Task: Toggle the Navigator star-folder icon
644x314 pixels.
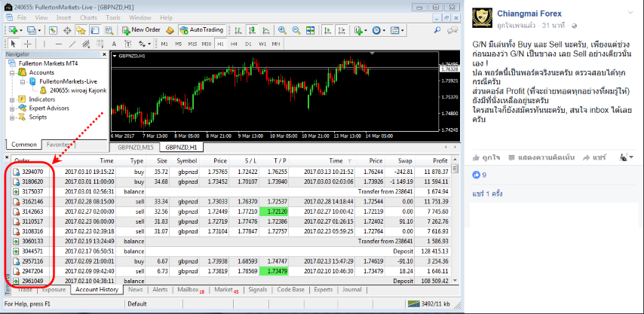Action: pos(81,30)
